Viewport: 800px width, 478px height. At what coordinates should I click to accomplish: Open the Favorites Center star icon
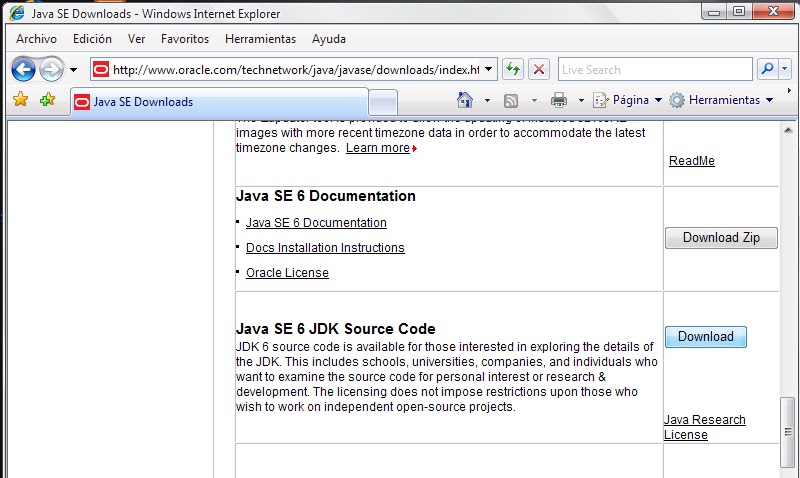[21, 99]
